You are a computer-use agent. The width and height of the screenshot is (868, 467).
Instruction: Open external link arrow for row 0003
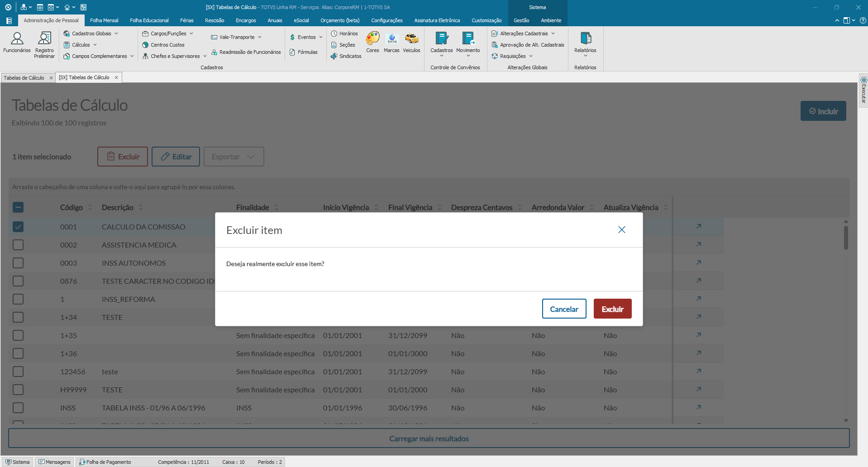tap(699, 262)
